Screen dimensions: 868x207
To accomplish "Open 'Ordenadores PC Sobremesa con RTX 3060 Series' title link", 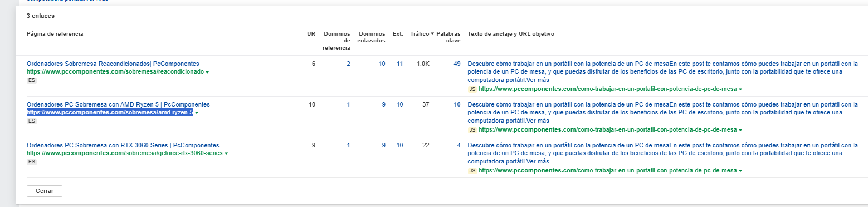I will click(123, 145).
